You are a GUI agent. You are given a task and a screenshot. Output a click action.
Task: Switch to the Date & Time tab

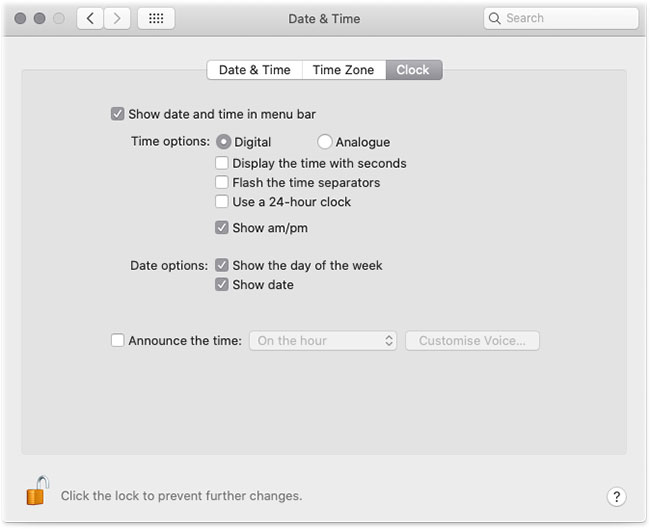coord(255,70)
